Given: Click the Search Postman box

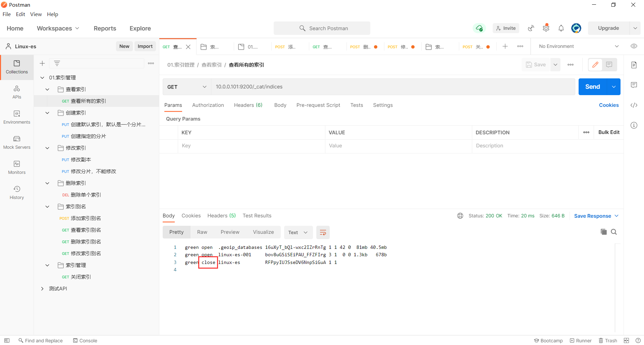Looking at the screenshot, I should tap(322, 28).
